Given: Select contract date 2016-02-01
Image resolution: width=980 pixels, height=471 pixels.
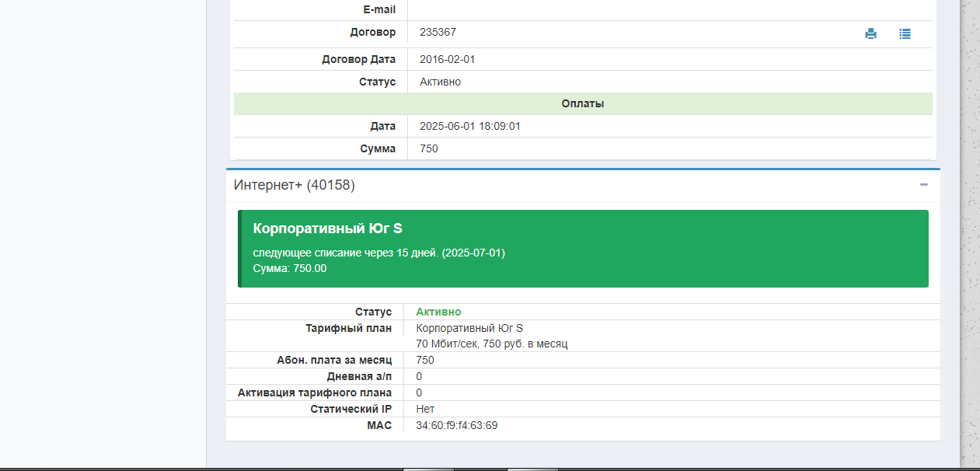Looking at the screenshot, I should [447, 59].
